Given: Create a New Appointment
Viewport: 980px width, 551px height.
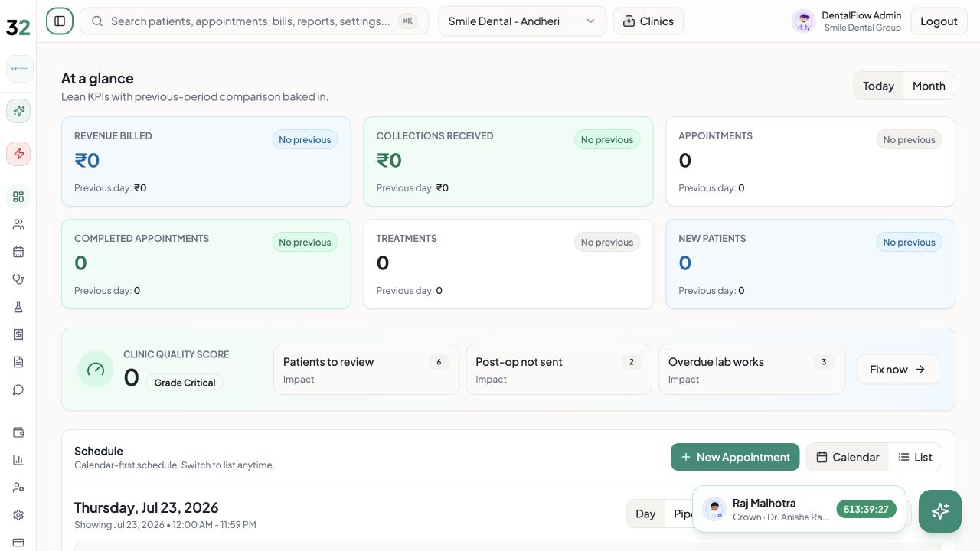Looking at the screenshot, I should click(735, 457).
